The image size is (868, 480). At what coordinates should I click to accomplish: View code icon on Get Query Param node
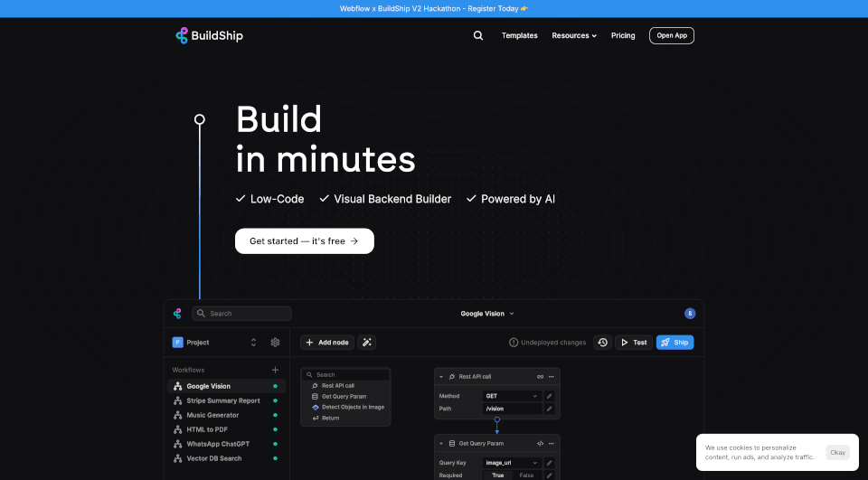click(x=541, y=444)
